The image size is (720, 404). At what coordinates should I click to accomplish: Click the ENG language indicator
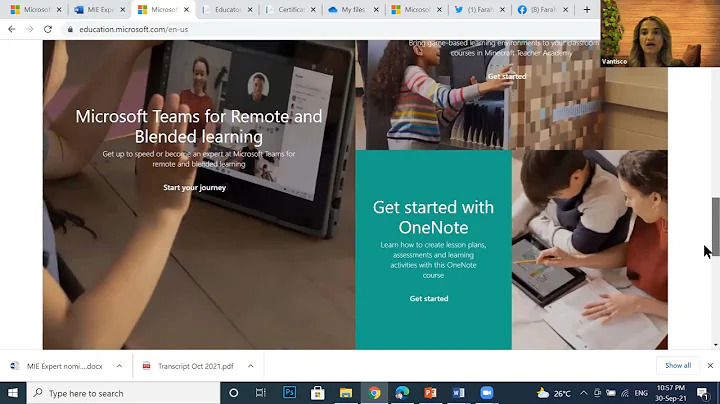click(x=641, y=393)
